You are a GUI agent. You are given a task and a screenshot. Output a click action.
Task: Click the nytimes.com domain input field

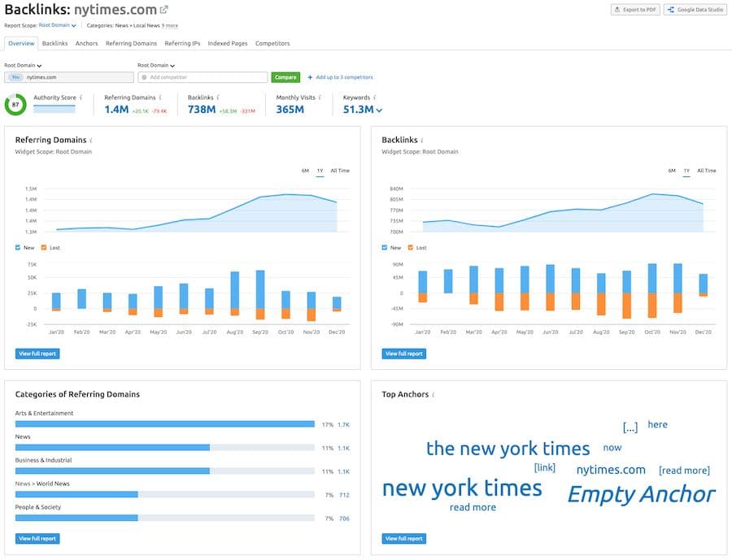pos(69,77)
